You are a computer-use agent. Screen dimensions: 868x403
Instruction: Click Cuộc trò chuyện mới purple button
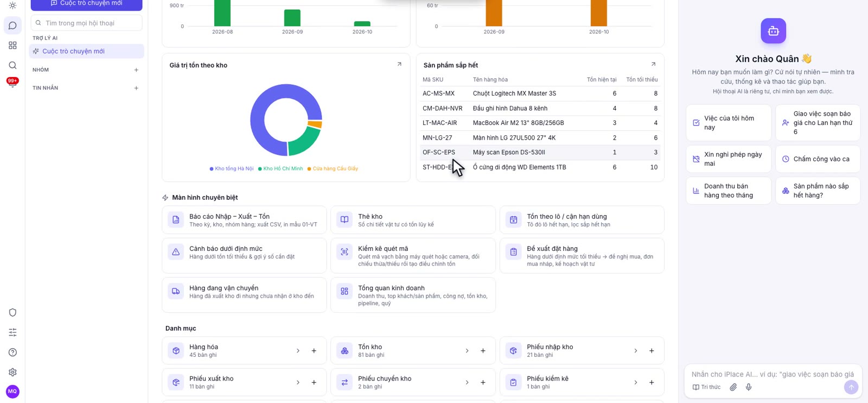tap(86, 4)
